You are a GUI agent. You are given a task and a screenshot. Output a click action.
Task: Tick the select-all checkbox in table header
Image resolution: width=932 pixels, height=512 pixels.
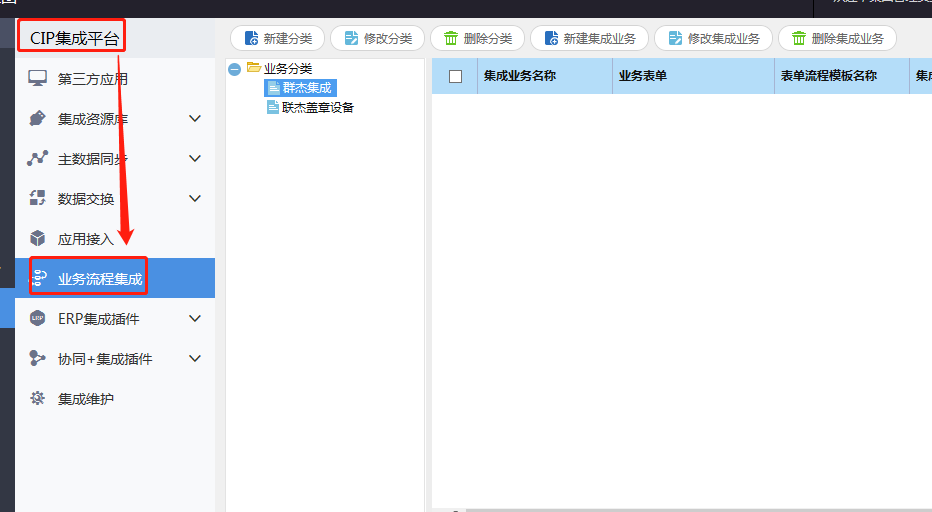click(455, 76)
